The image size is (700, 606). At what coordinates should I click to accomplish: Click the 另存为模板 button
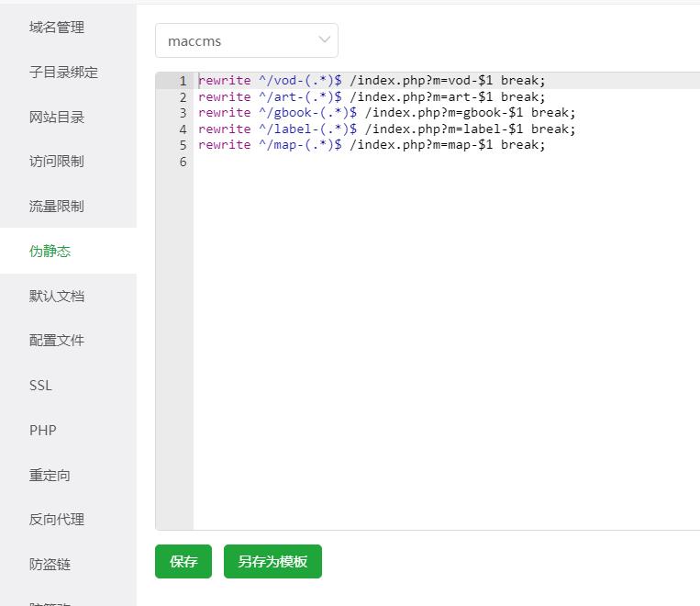point(272,561)
